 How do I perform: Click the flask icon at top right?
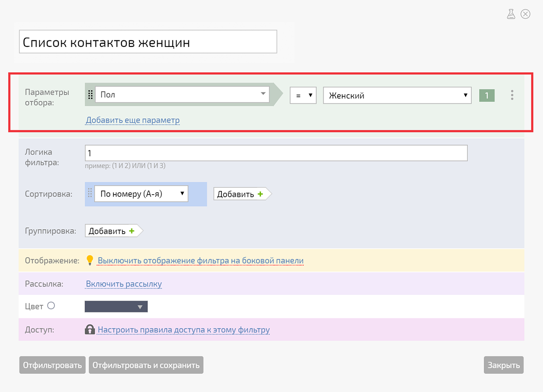click(x=511, y=14)
